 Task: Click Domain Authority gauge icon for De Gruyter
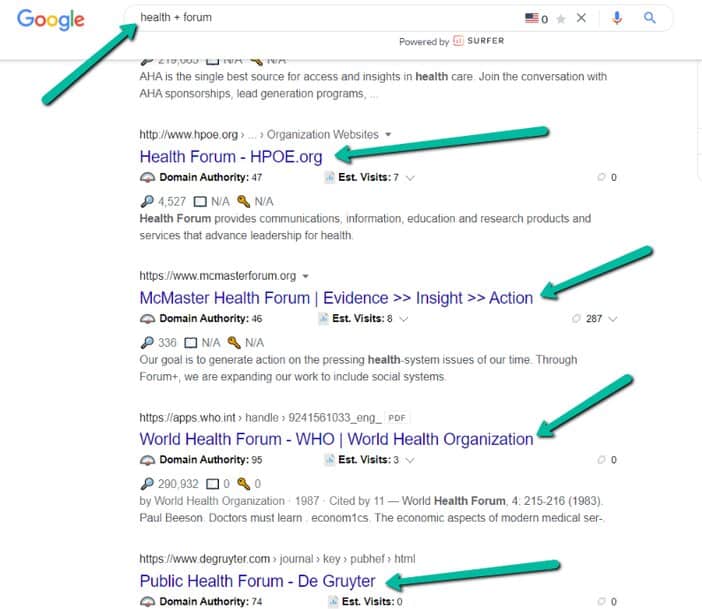coord(147,601)
